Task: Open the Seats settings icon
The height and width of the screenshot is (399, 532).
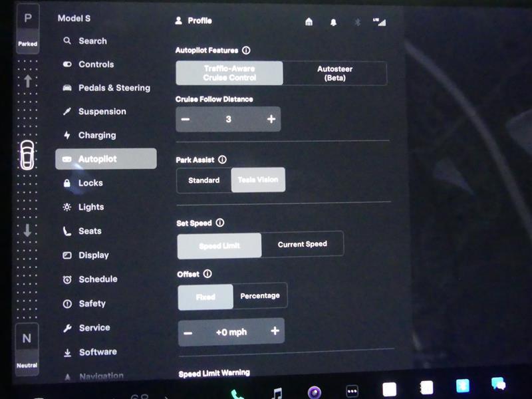Action: point(67,231)
